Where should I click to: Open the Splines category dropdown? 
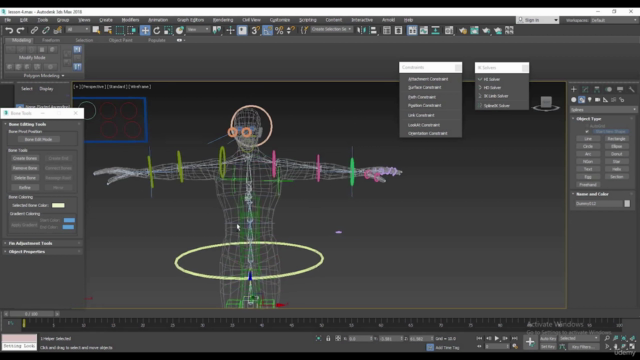(603, 109)
